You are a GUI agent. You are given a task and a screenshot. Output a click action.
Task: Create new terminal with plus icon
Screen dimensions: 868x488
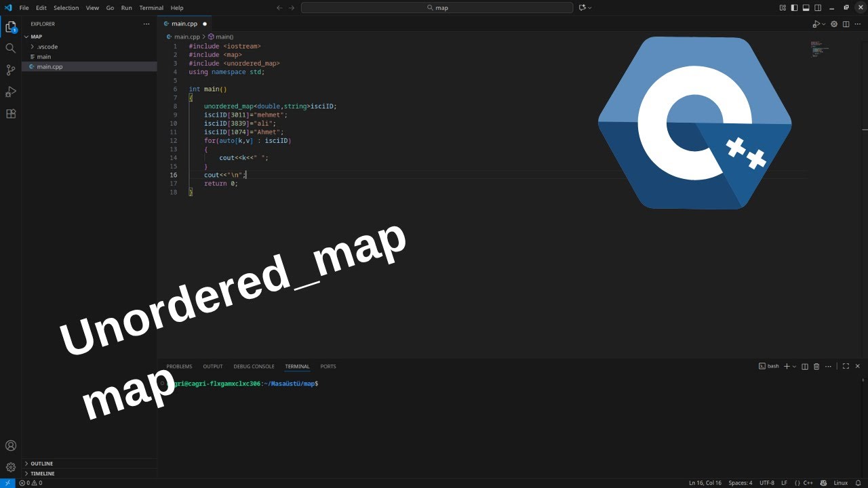pyautogui.click(x=787, y=366)
